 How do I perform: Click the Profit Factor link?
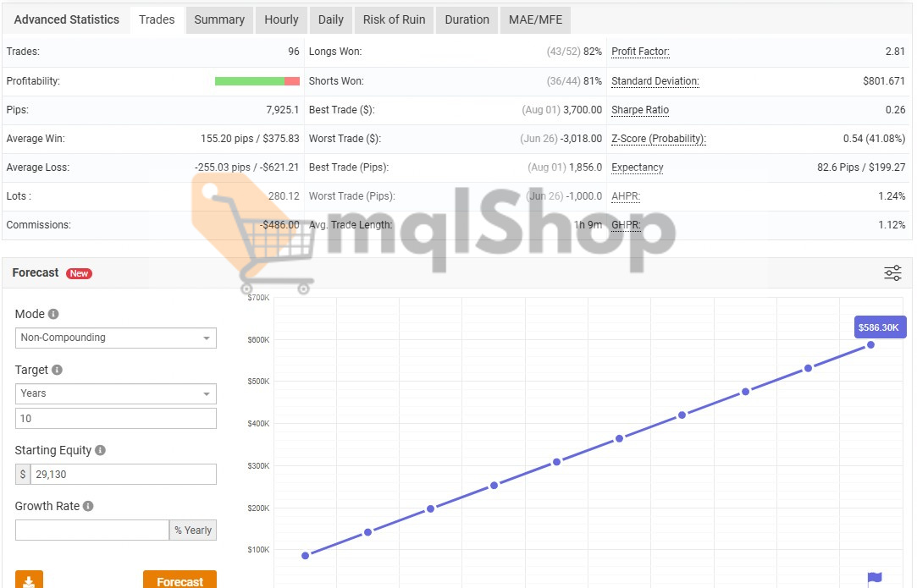point(640,52)
